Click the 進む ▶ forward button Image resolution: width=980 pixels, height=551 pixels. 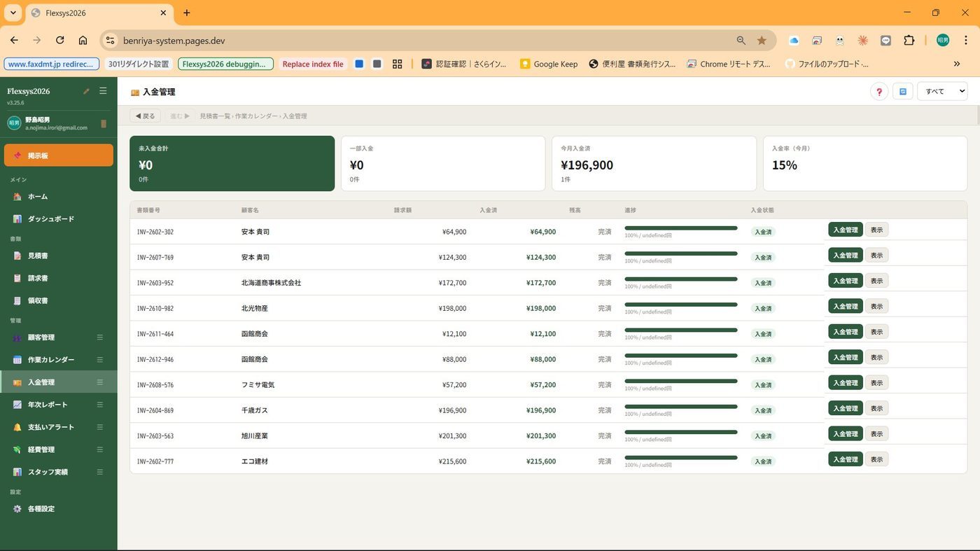pyautogui.click(x=180, y=116)
